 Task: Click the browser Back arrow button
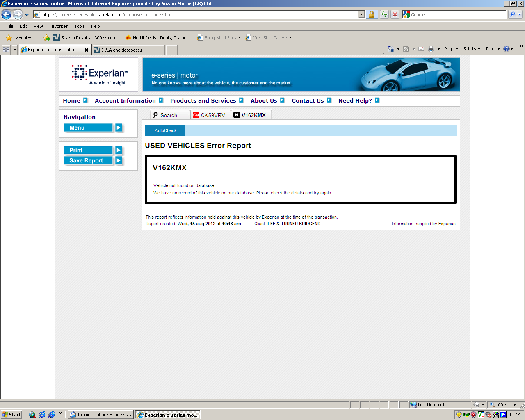(x=7, y=15)
